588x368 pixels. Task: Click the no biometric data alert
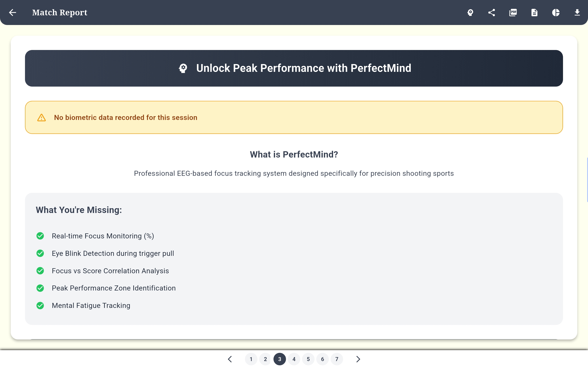tap(294, 117)
